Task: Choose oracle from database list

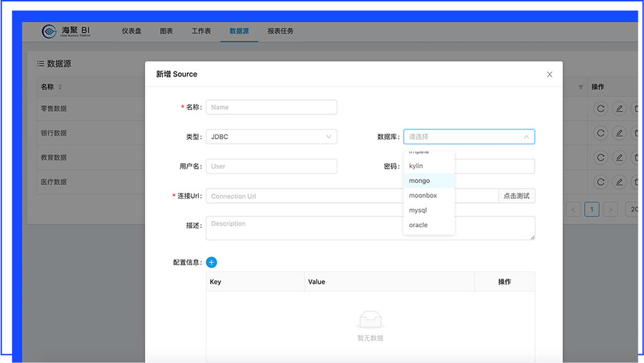Action: coord(429,225)
